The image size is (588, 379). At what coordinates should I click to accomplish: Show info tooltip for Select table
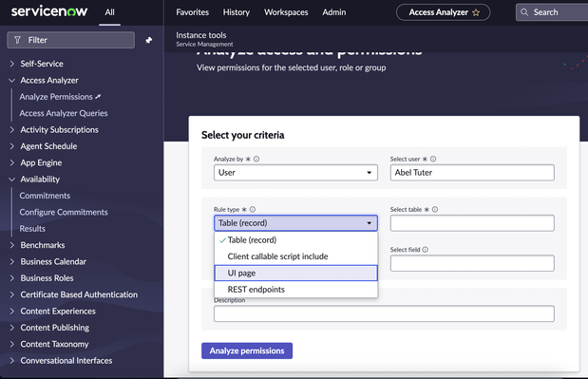435,210
